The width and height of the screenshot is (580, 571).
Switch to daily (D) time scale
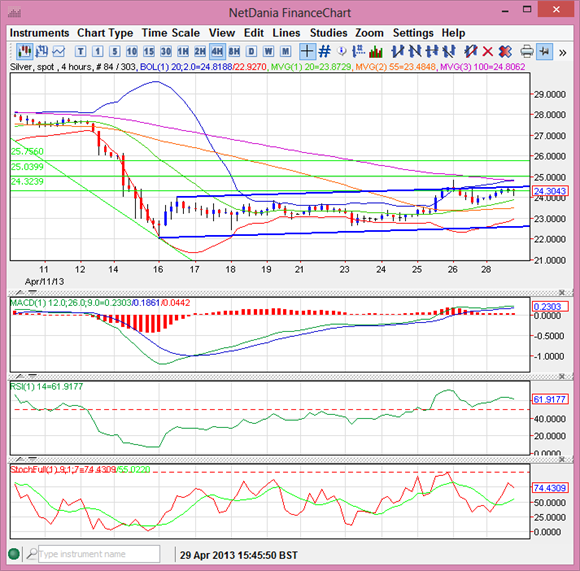(251, 51)
